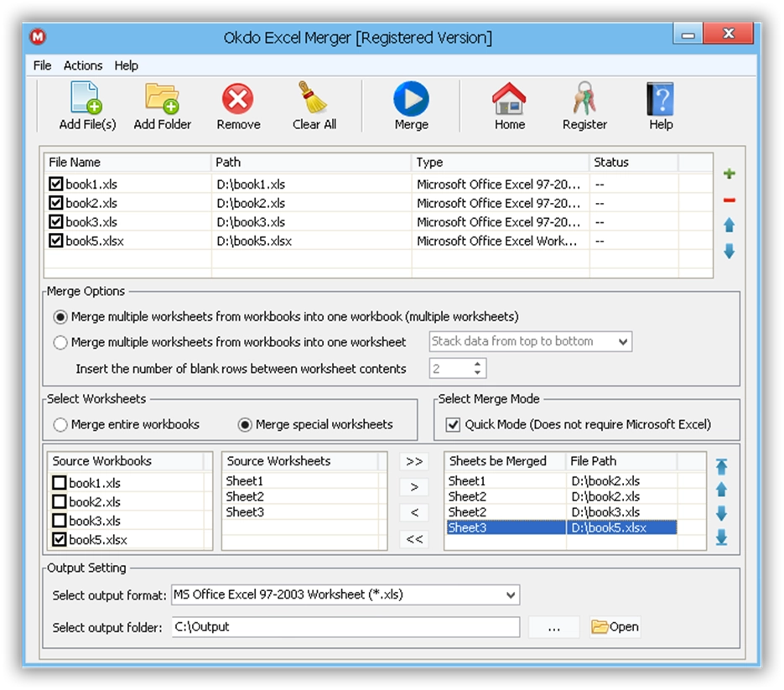
Task: Open the Help book icon
Action: click(x=660, y=98)
